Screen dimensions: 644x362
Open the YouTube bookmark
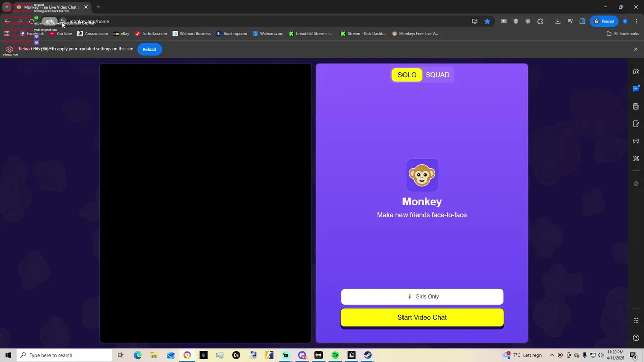pyautogui.click(x=61, y=34)
